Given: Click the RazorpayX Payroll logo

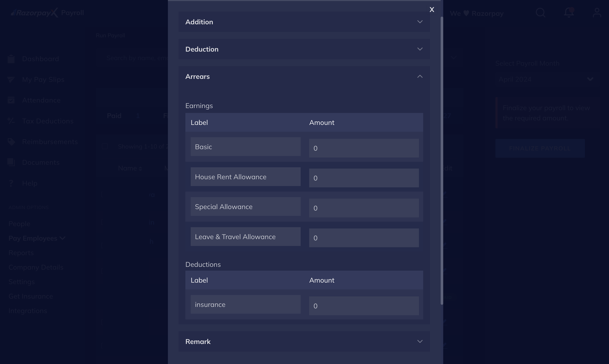Looking at the screenshot, I should (47, 13).
